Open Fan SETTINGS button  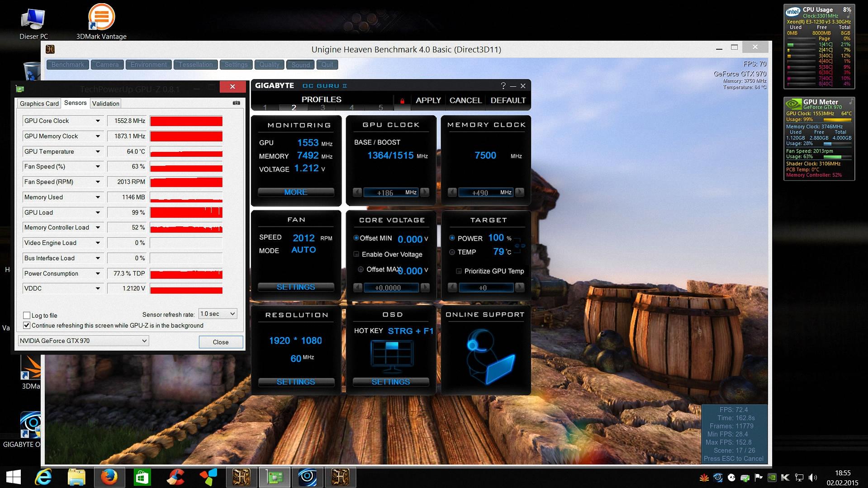296,287
